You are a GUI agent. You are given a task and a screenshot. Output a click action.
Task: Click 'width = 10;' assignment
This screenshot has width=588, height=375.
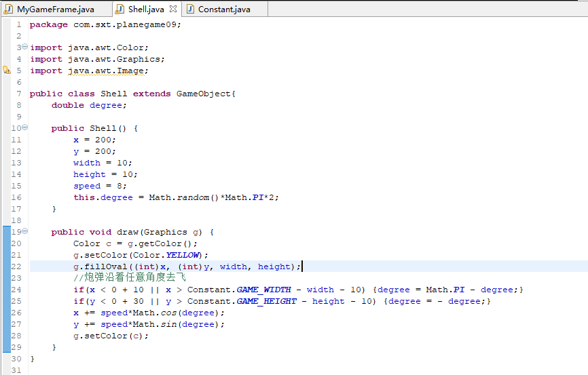coord(103,163)
